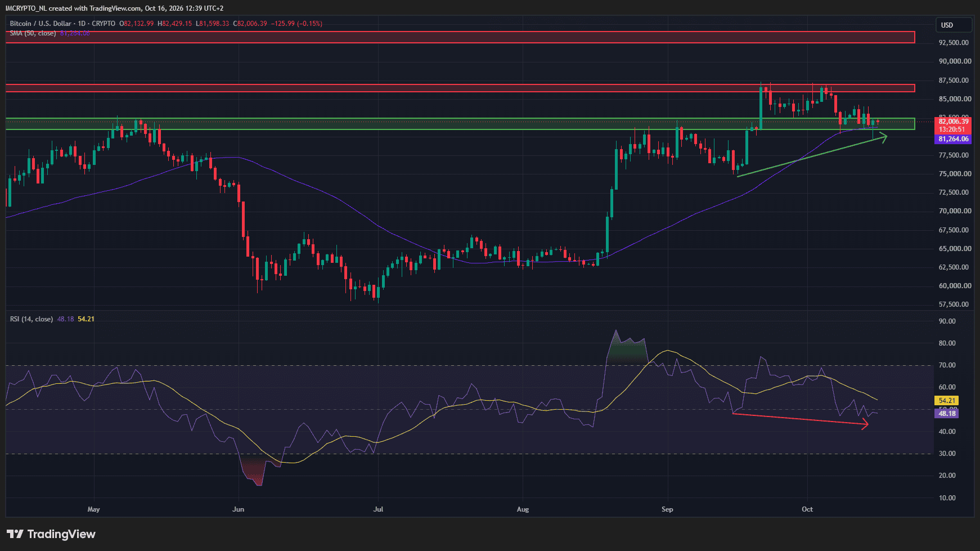The width and height of the screenshot is (980, 551).
Task: Click the RSI 10.00 scale label
Action: (x=947, y=498)
